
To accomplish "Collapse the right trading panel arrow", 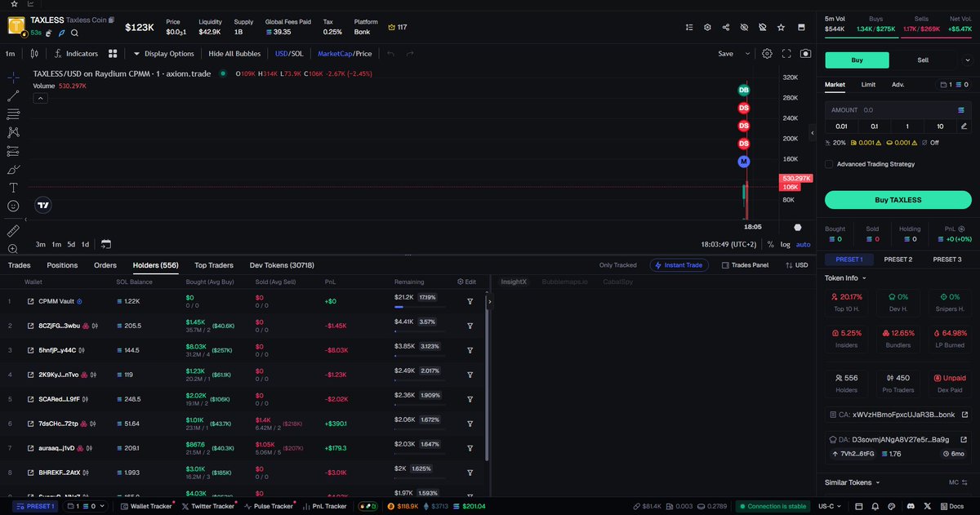I will pos(813,133).
